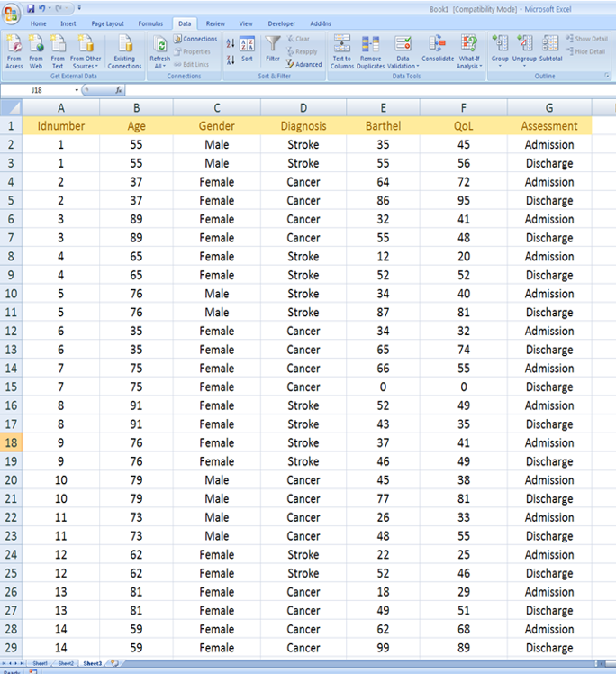This screenshot has height=674, width=616.
Task: Click Remove Duplicates
Action: 371,50
